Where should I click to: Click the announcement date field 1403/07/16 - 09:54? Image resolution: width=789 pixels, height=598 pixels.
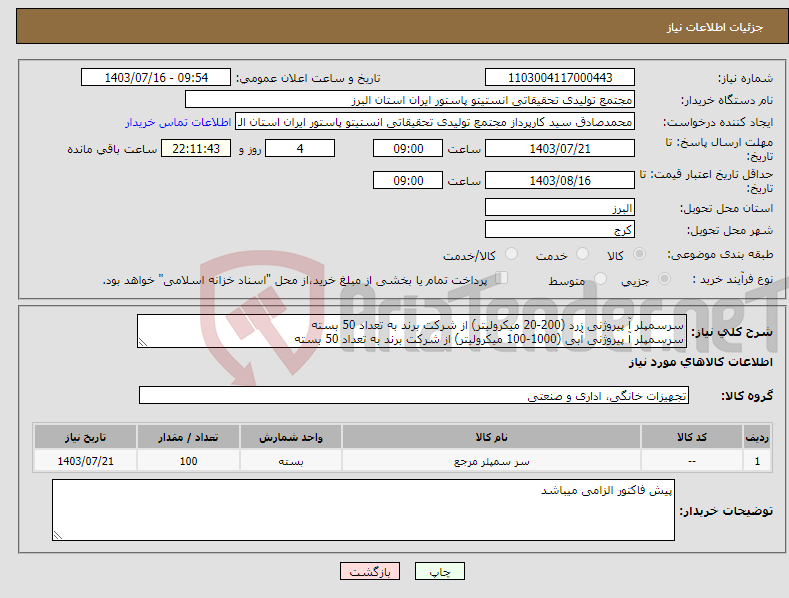156,78
